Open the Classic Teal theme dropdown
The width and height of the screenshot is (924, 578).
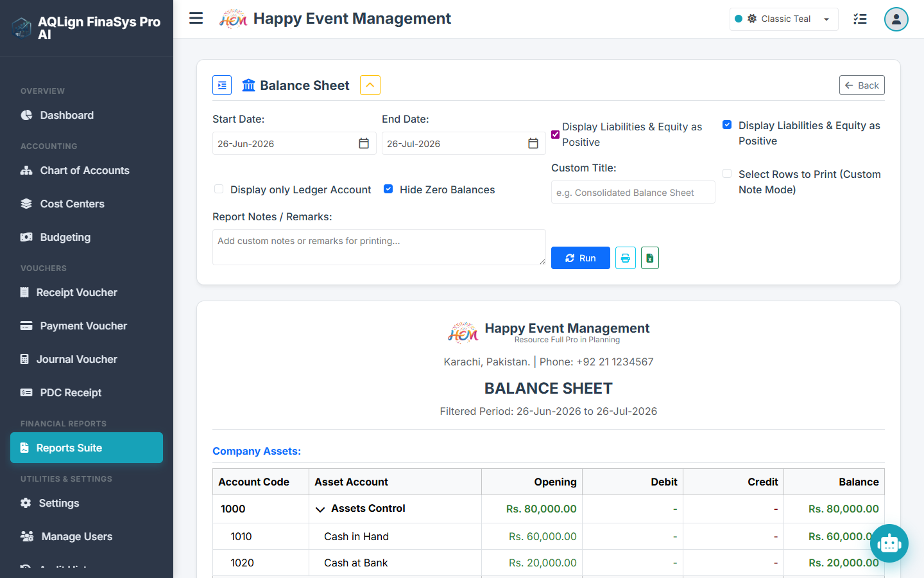(x=784, y=19)
